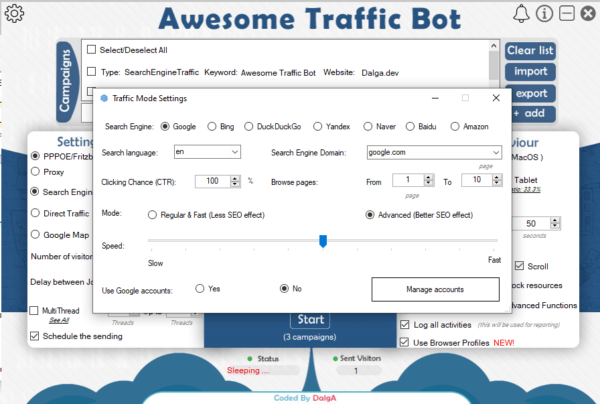The height and width of the screenshot is (404, 600).
Task: Select Direct Traffic radio
Action: pyautogui.click(x=35, y=213)
